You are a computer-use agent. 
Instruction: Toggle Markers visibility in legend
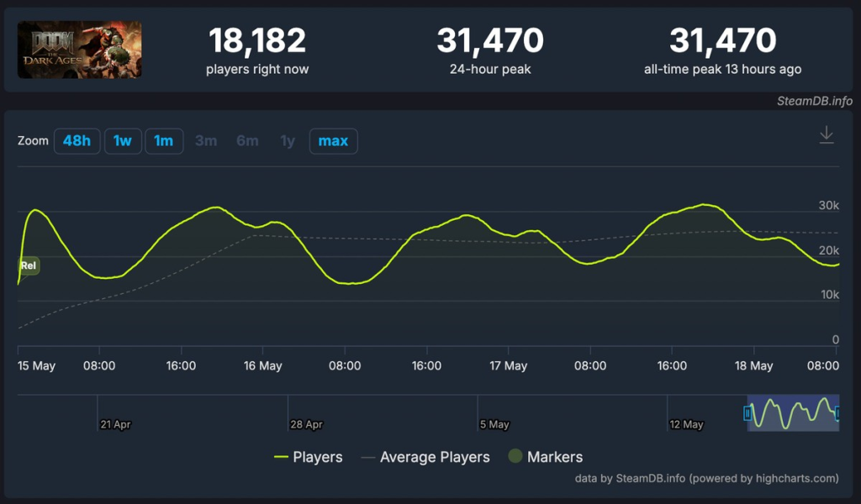tap(545, 457)
